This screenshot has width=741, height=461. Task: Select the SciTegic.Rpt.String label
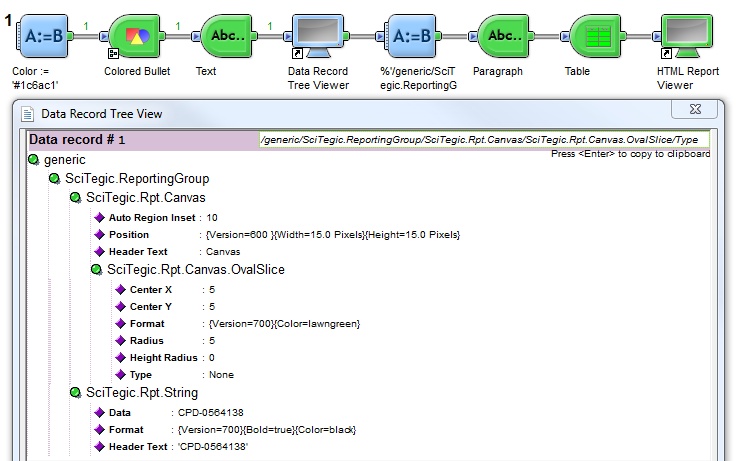(142, 393)
